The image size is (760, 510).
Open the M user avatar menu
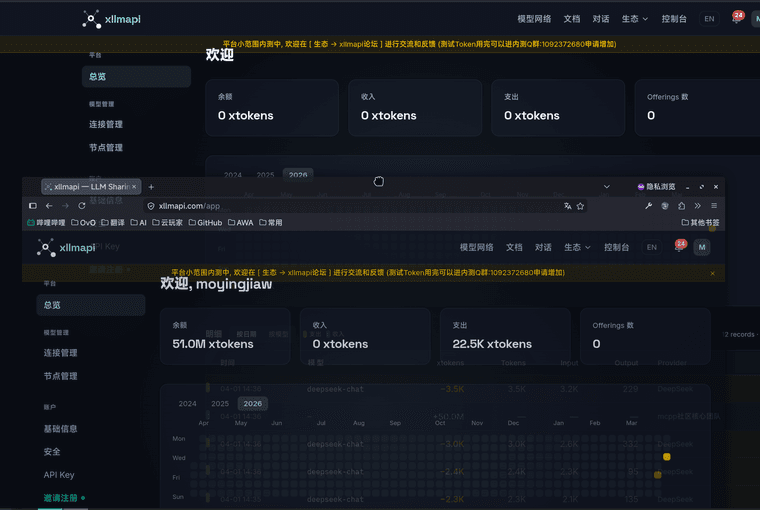(702, 247)
